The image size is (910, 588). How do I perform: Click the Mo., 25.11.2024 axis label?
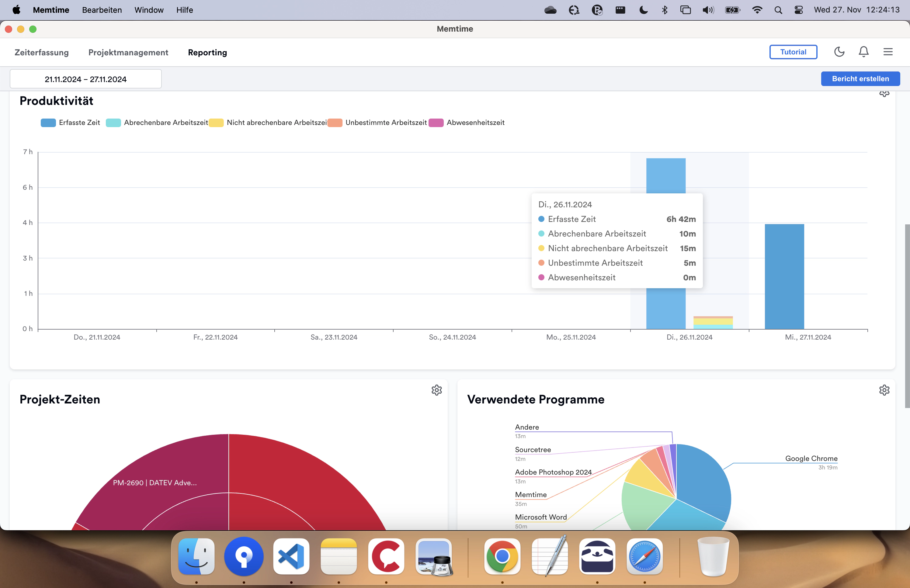pyautogui.click(x=571, y=337)
